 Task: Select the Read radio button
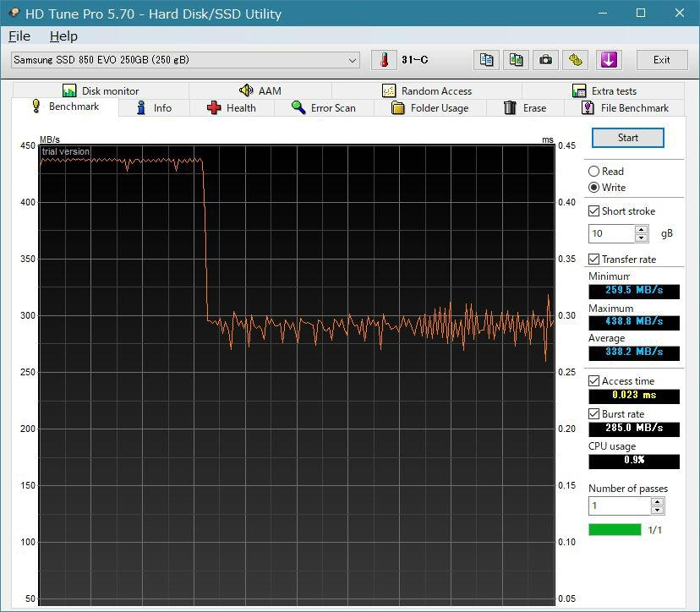point(594,171)
